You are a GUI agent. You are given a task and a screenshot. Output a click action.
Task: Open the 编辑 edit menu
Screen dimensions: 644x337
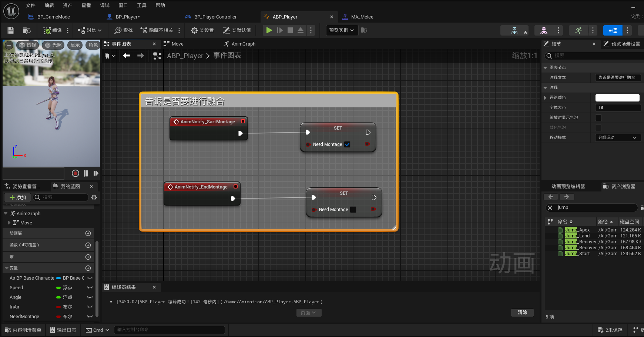tap(49, 5)
